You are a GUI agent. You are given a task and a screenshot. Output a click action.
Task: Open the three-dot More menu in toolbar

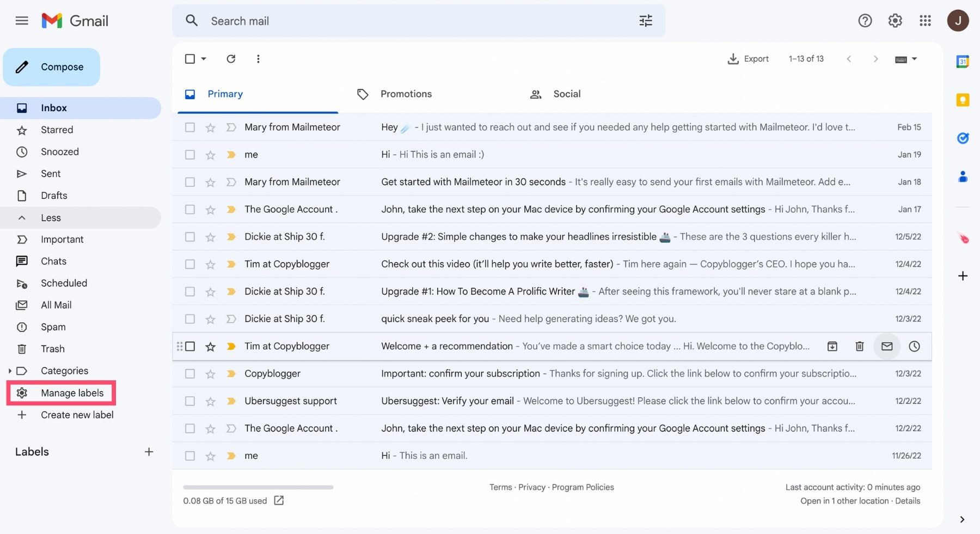click(x=258, y=59)
